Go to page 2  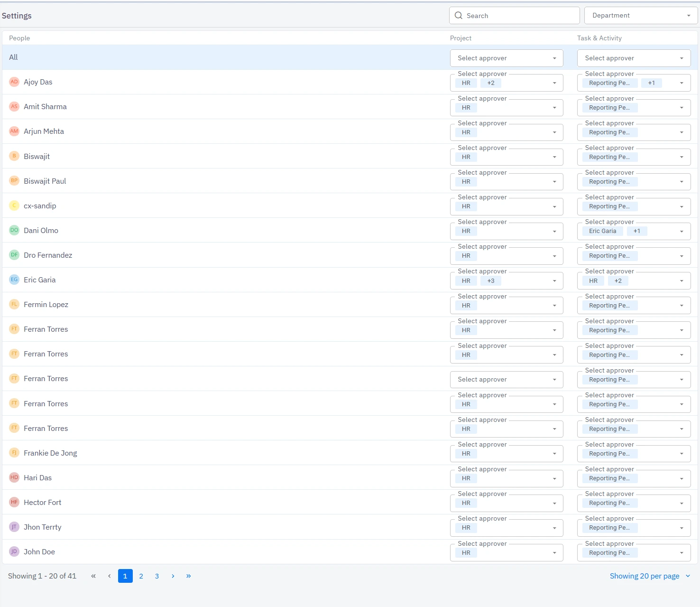(x=141, y=576)
